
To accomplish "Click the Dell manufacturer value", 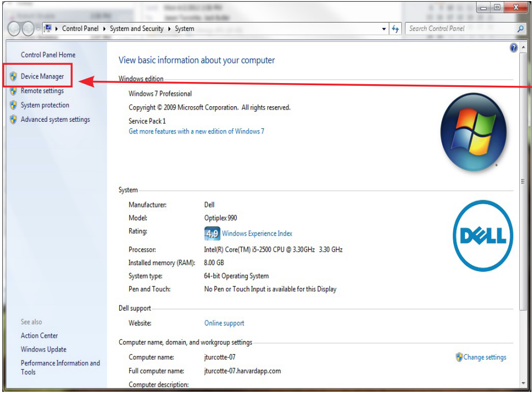I will point(209,205).
